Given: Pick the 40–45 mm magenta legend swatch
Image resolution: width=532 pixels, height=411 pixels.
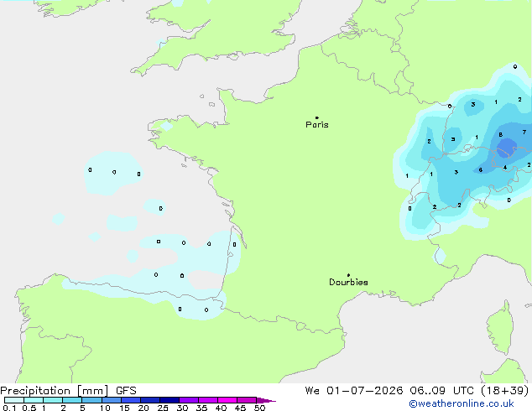Looking at the screenshot, I should coord(227,400).
